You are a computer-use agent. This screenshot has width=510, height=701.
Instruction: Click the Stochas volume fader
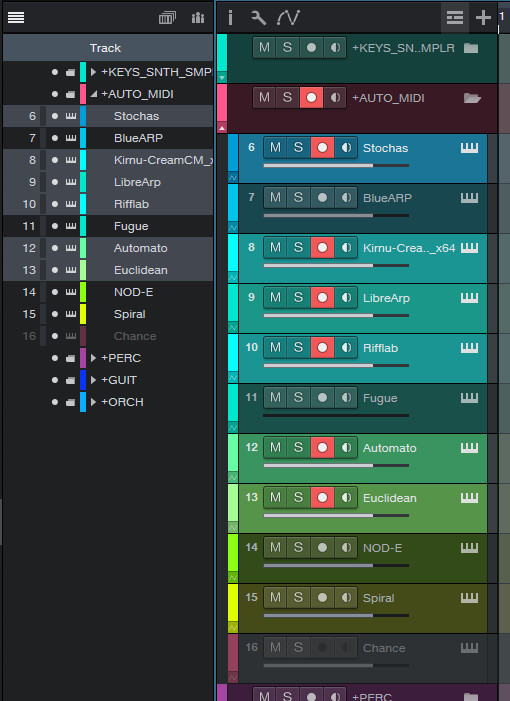pyautogui.click(x=336, y=165)
